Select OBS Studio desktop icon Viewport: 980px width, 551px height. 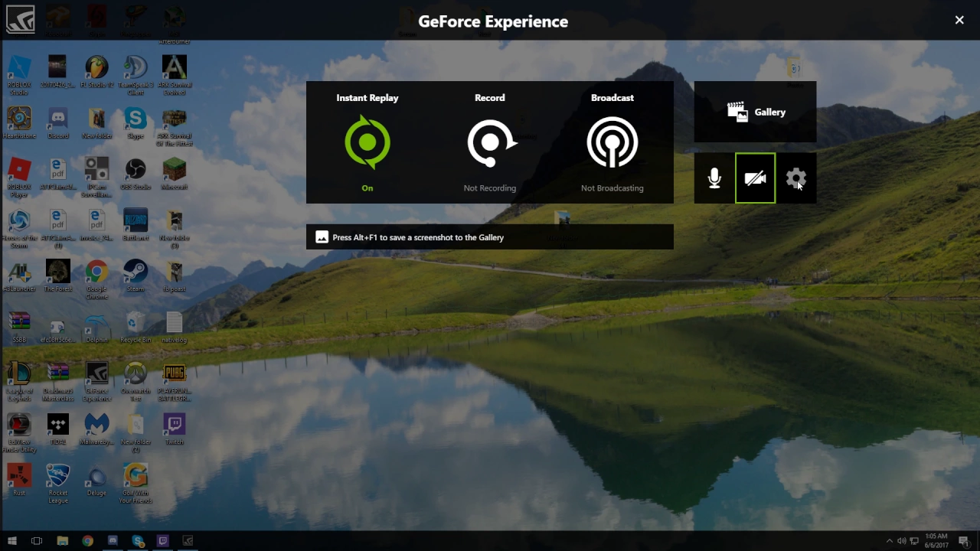point(136,174)
